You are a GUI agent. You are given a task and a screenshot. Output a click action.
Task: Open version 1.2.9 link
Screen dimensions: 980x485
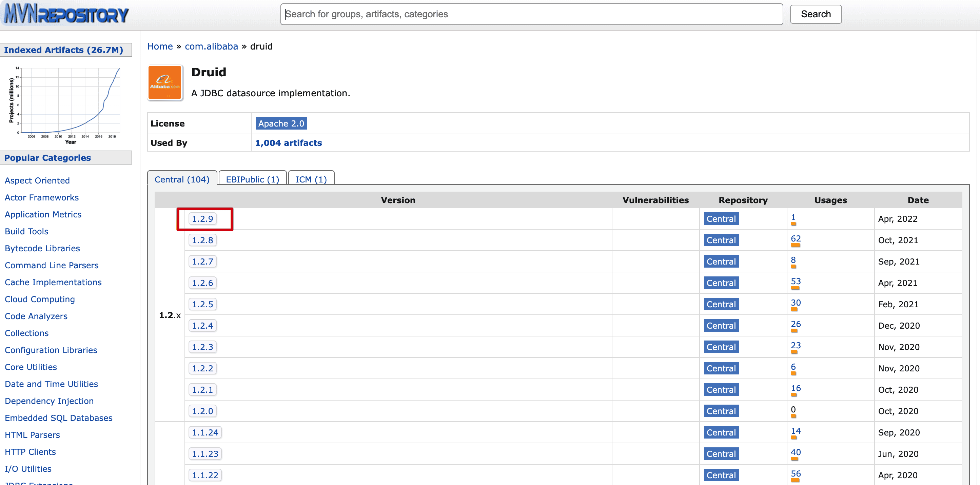tap(202, 219)
